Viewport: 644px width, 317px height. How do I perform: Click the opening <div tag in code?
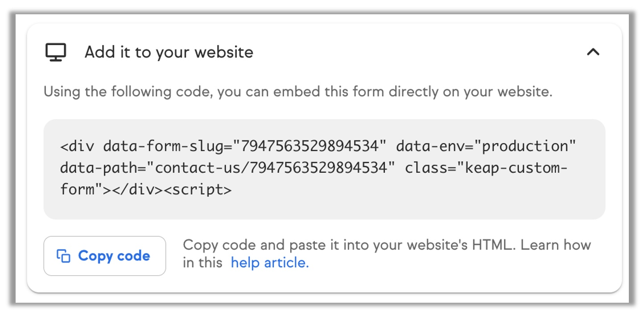pyautogui.click(x=77, y=146)
